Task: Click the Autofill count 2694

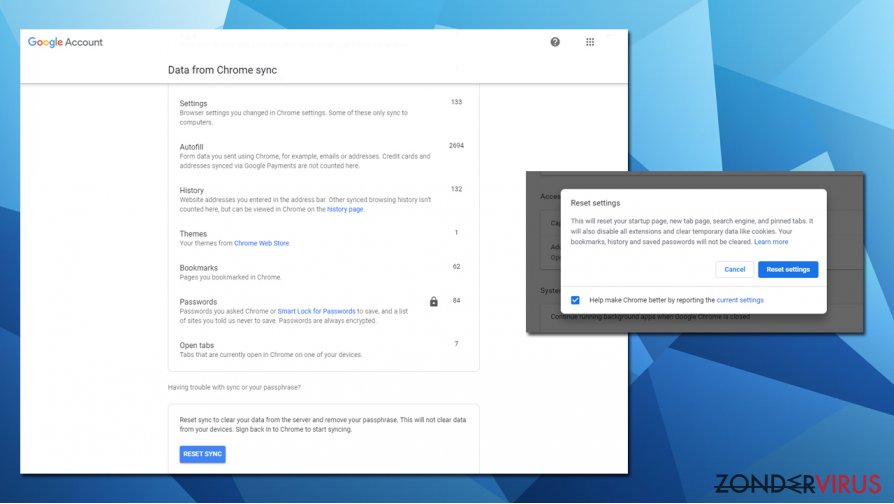Action: [x=456, y=145]
